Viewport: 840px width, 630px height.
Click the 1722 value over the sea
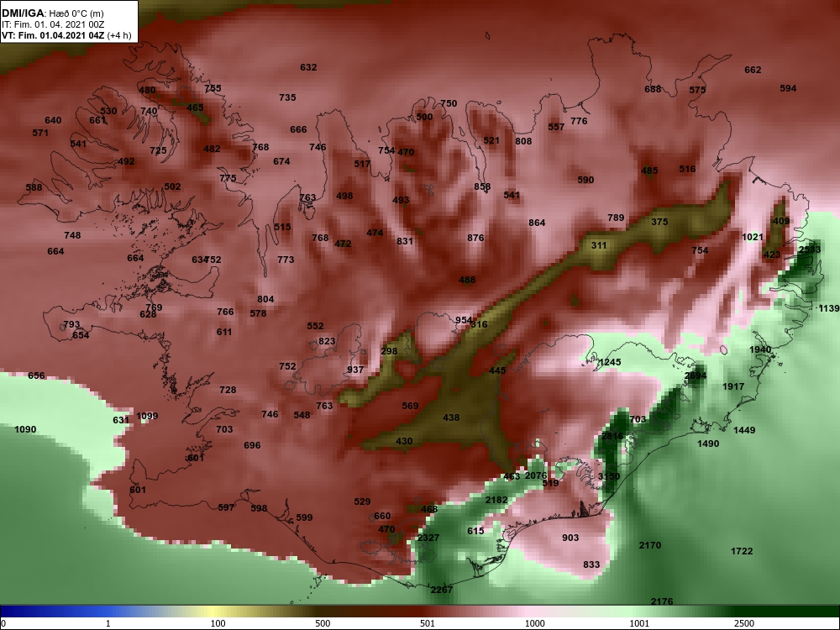point(742,551)
